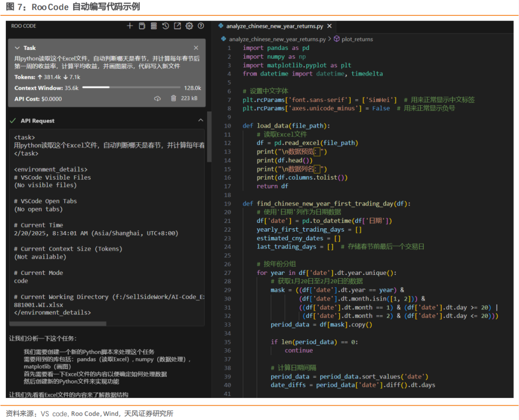Click the axes.unicode_minus rcParams line
This screenshot has width=519, height=420.
click(349, 108)
